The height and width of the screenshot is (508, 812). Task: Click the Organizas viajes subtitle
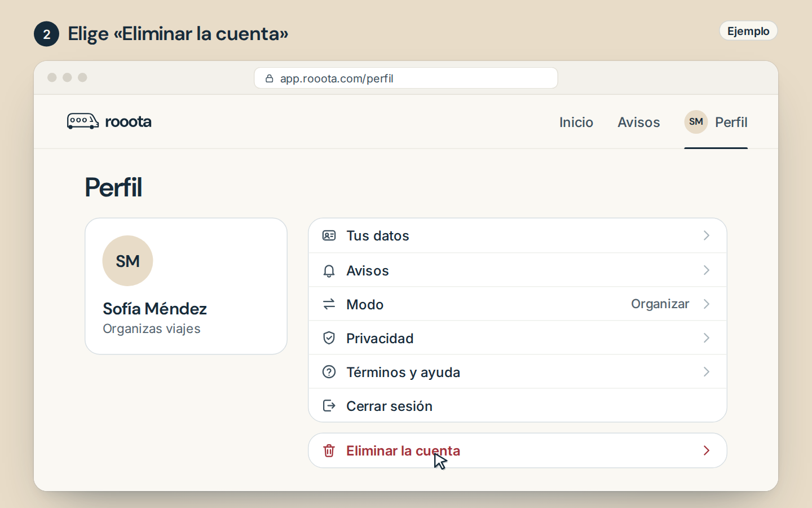coord(151,329)
